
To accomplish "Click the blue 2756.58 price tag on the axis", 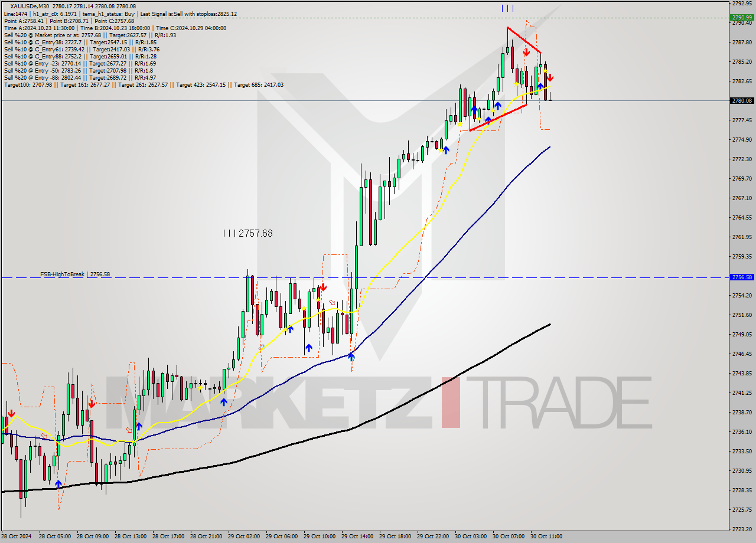I will 742,277.
